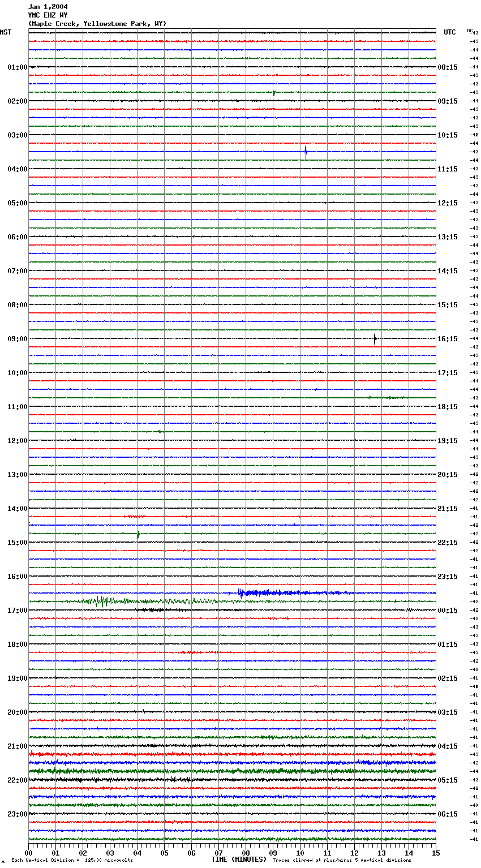Click the UTC label '12:15'
This screenshot has height=868, width=481.
click(x=448, y=203)
